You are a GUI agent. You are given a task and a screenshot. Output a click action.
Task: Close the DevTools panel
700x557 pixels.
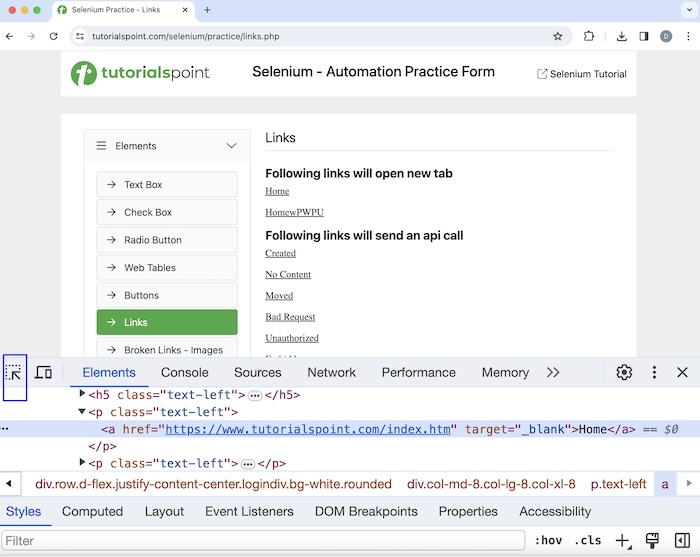(x=682, y=372)
